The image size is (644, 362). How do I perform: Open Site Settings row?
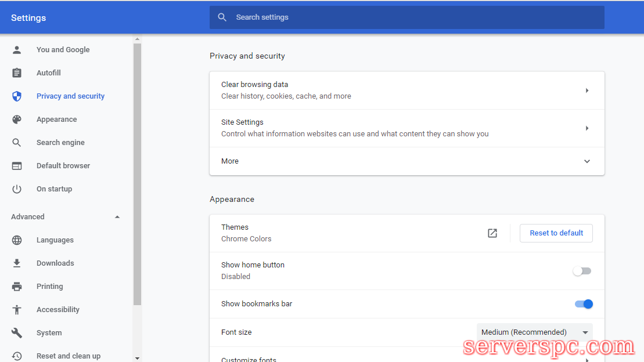coord(406,128)
